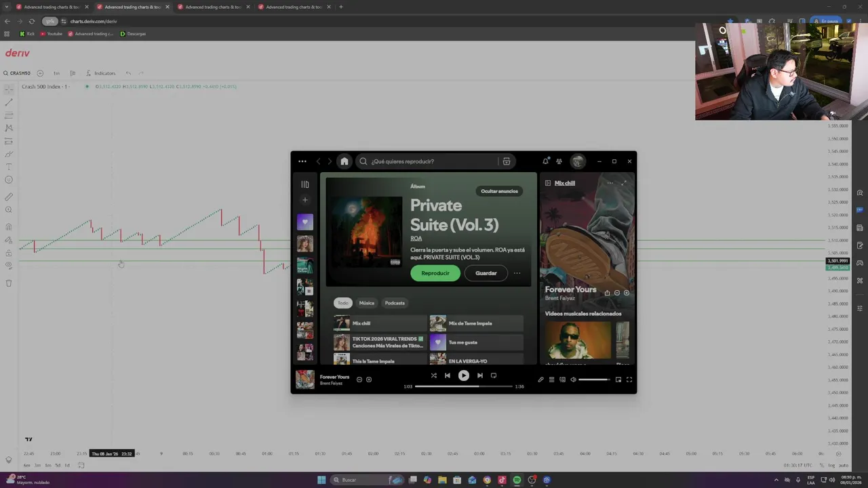Share Forever Yours from right panel
The width and height of the screenshot is (868, 488).
[608, 293]
